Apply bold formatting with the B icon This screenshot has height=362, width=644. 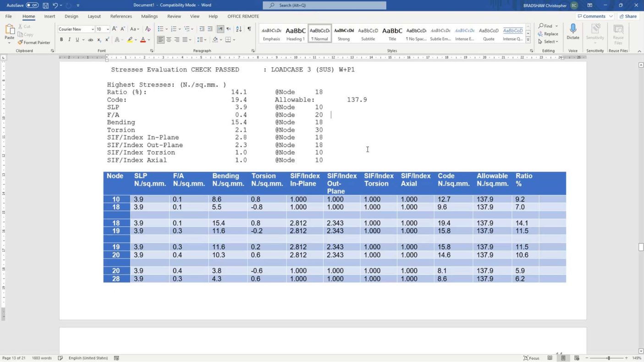(x=61, y=40)
